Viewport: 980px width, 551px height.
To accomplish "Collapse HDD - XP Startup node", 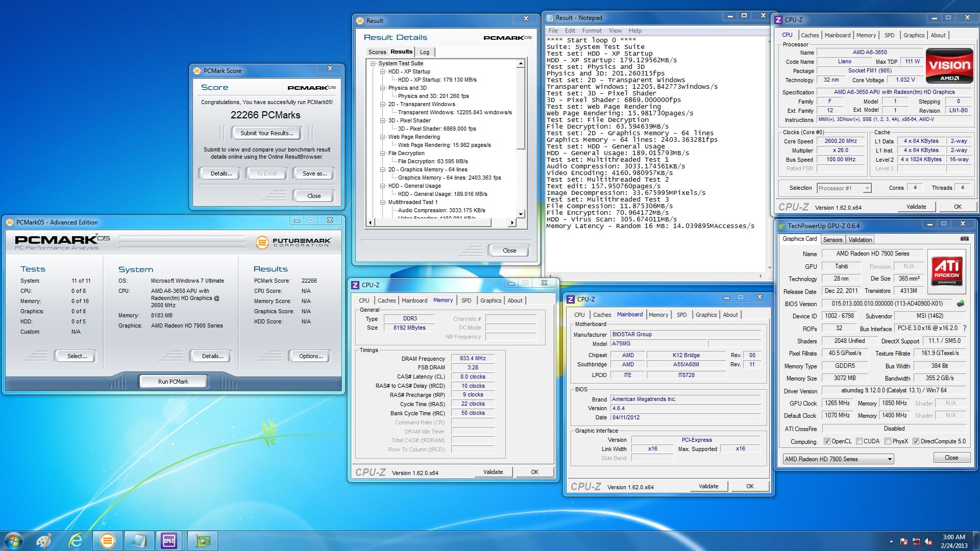I will point(383,72).
